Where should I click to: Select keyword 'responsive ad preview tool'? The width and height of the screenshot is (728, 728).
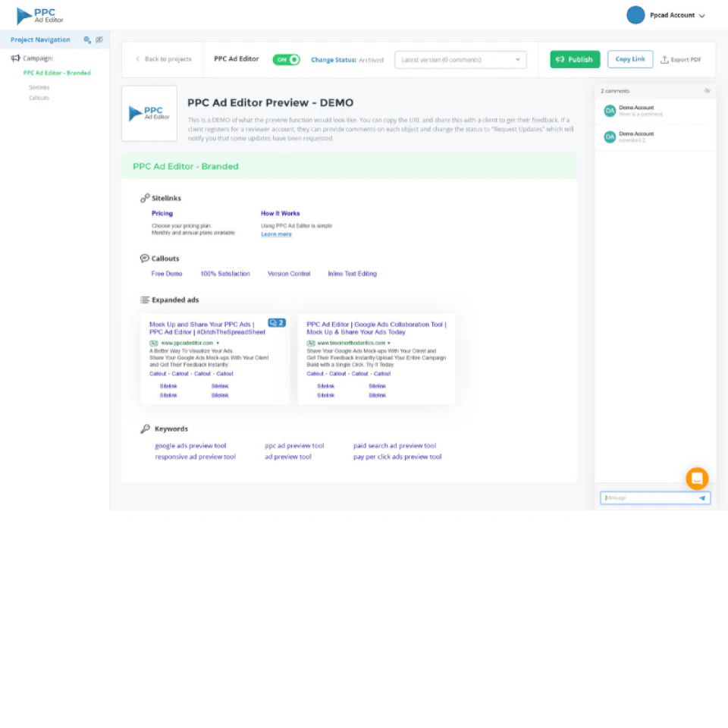tap(195, 457)
